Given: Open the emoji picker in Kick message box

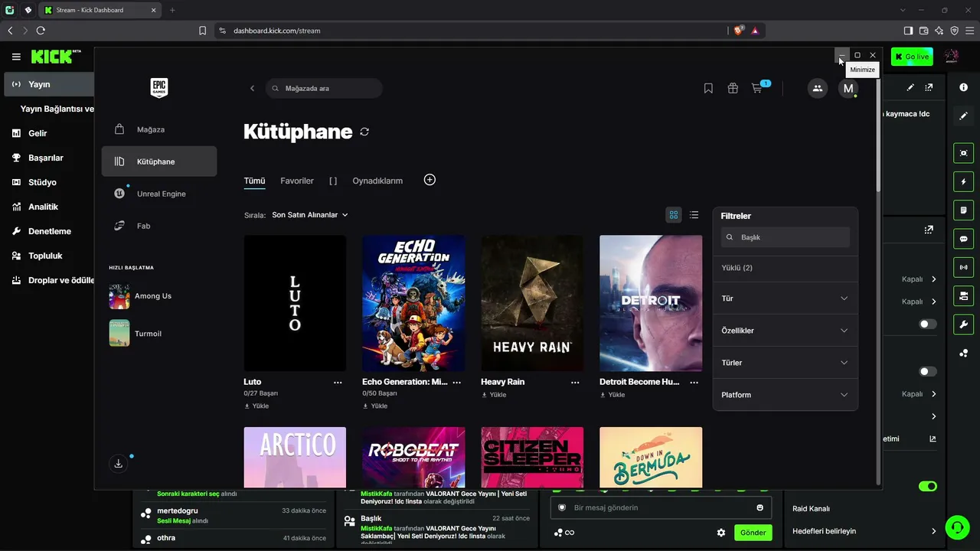Looking at the screenshot, I should 759,507.
